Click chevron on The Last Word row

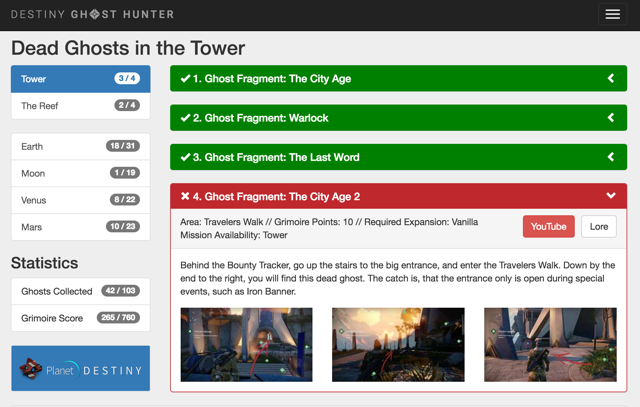(x=611, y=157)
